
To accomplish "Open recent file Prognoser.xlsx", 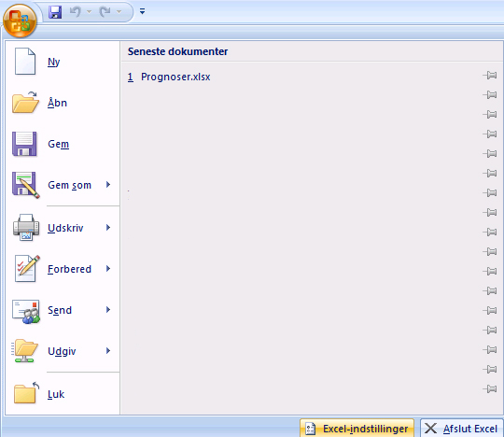I will point(175,77).
